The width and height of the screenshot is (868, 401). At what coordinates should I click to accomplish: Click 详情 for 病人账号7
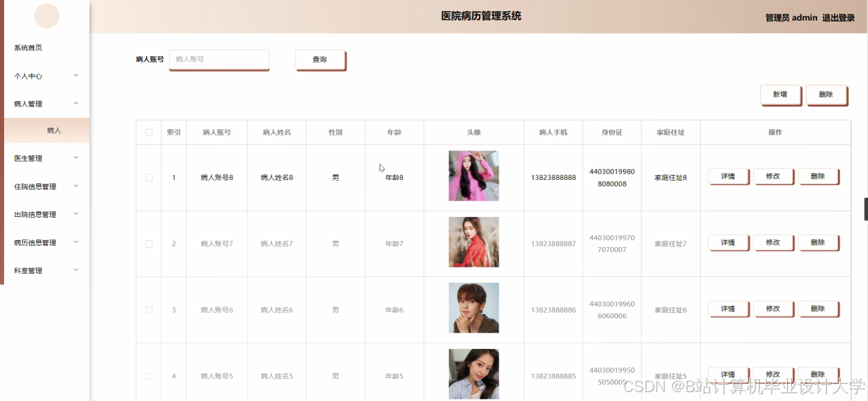[x=728, y=243]
